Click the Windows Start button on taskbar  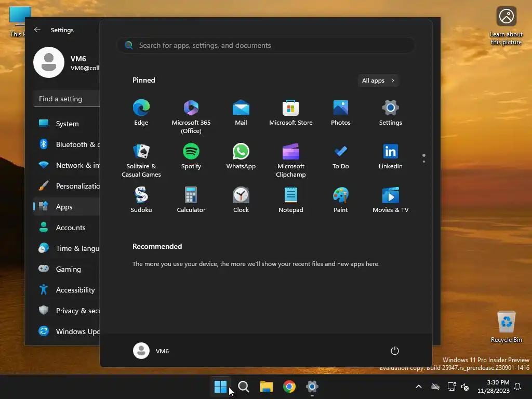(220, 387)
